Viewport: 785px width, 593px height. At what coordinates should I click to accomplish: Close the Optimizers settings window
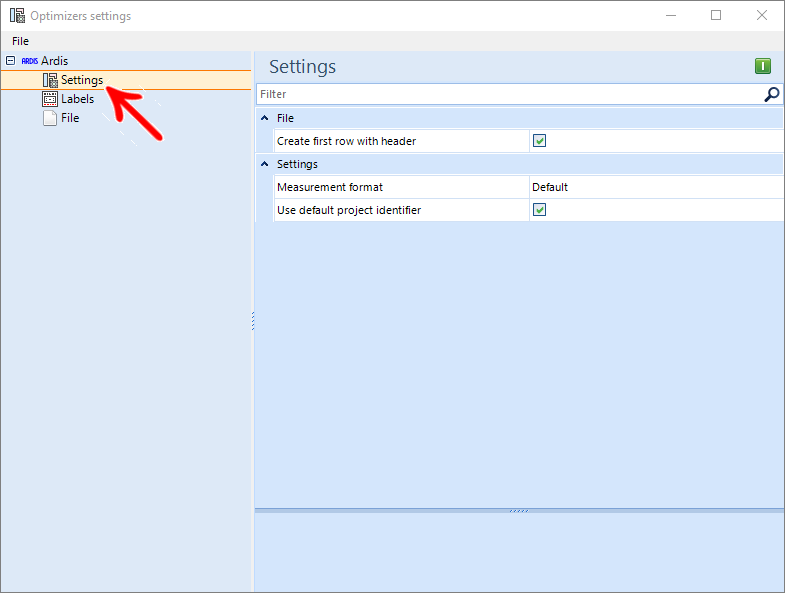point(761,16)
